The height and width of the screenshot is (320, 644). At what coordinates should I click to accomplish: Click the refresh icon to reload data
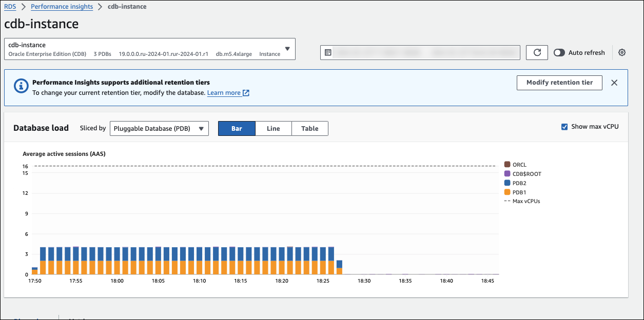(537, 52)
